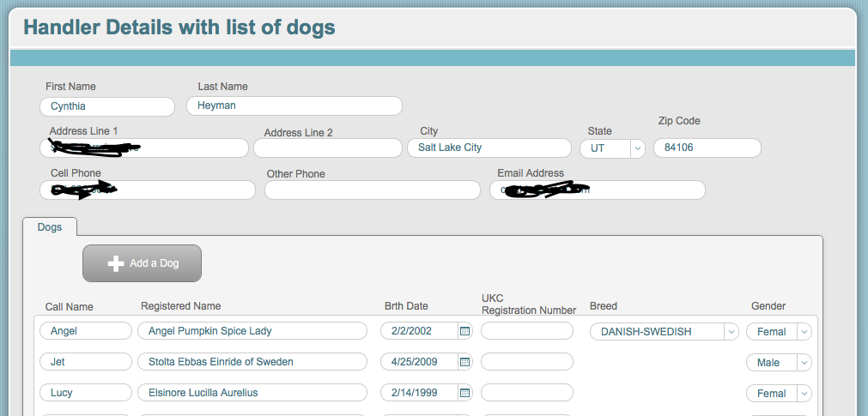Click the plus icon on Add a Dog
868x416 pixels.
[x=116, y=263]
